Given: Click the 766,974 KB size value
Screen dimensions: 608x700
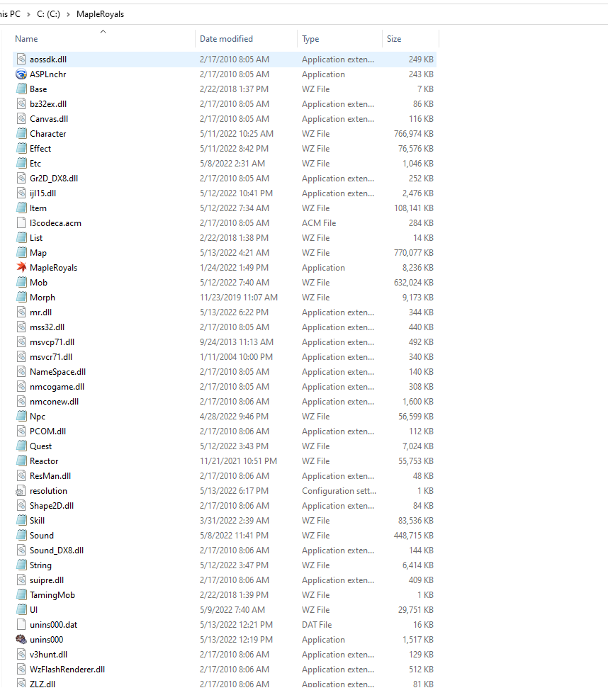Looking at the screenshot, I should click(x=413, y=133).
